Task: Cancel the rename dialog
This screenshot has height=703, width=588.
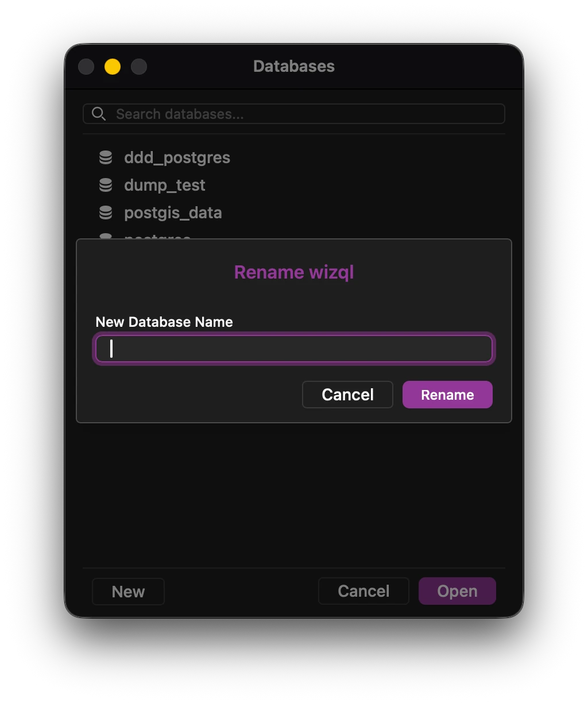Action: (347, 395)
